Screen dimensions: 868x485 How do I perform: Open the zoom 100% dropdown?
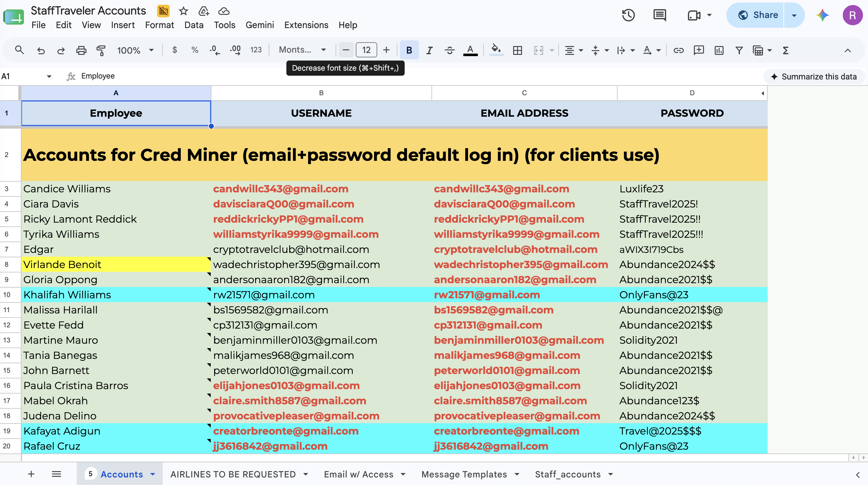tap(135, 50)
